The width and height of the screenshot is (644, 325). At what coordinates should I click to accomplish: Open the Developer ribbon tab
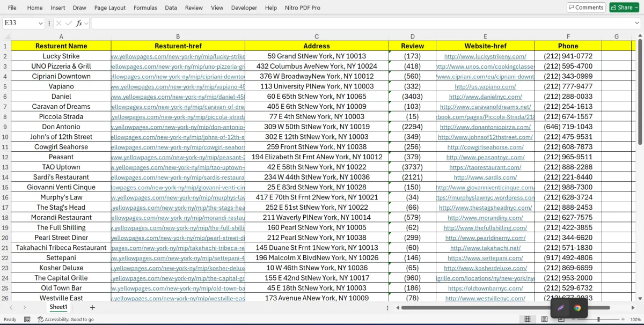tap(244, 8)
